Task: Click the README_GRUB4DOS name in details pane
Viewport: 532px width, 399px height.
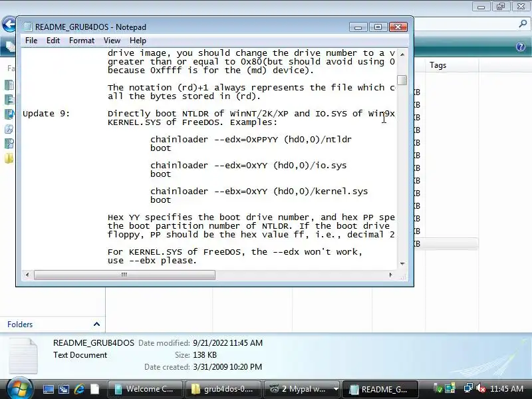Action: pos(94,342)
